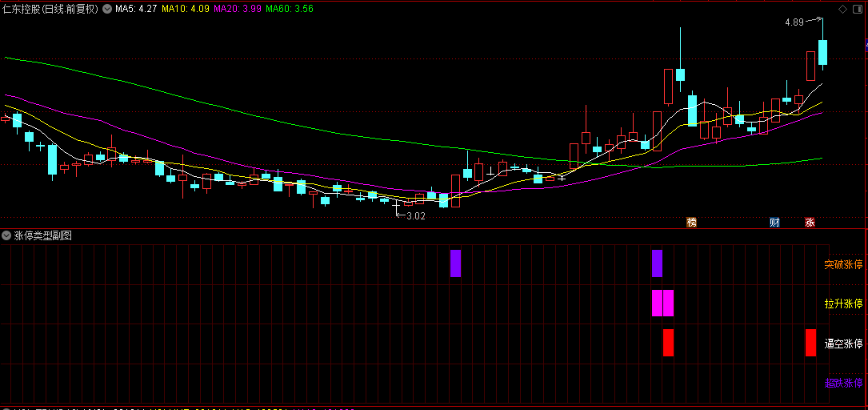This screenshot has width=868, height=410.
Task: Click the 拉升涨停 row label
Action: point(843,303)
